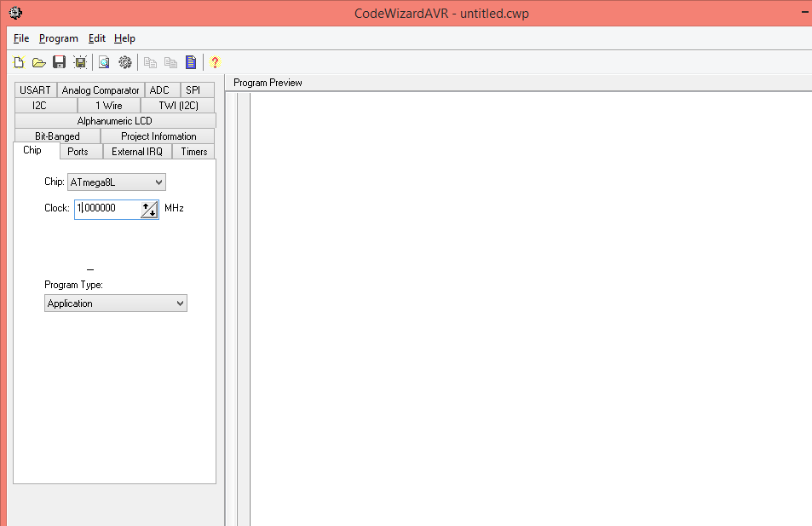This screenshot has height=526, width=812.
Task: Open the Program menu
Action: coord(59,38)
